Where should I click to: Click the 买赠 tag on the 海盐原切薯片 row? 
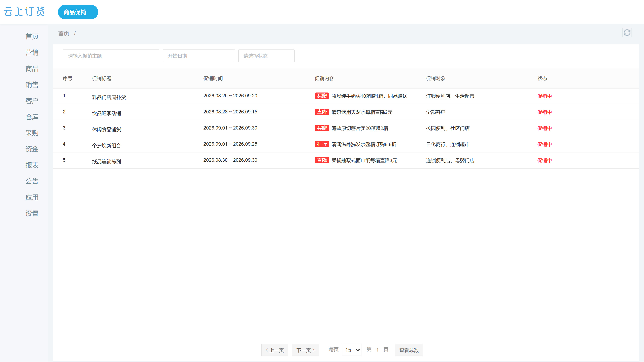(322, 128)
